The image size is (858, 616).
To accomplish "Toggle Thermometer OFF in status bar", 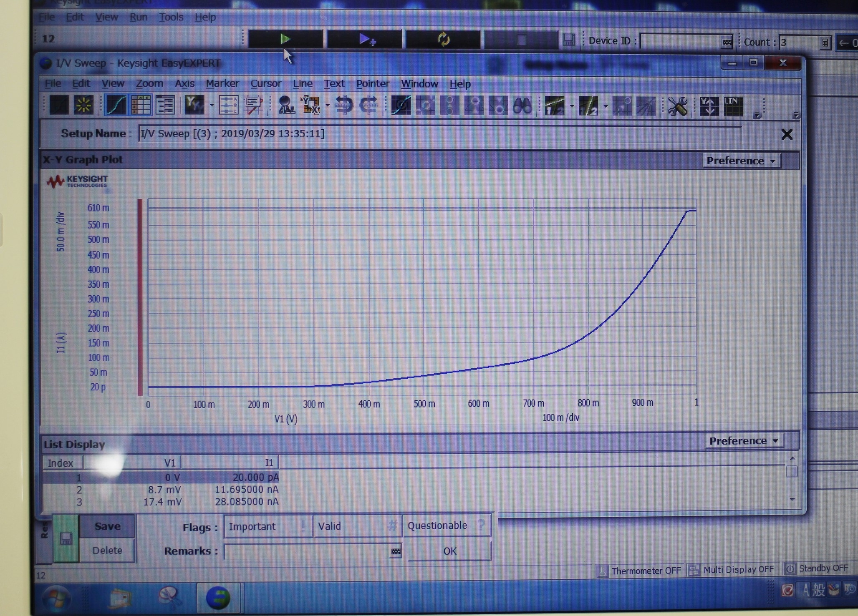I will tap(639, 571).
